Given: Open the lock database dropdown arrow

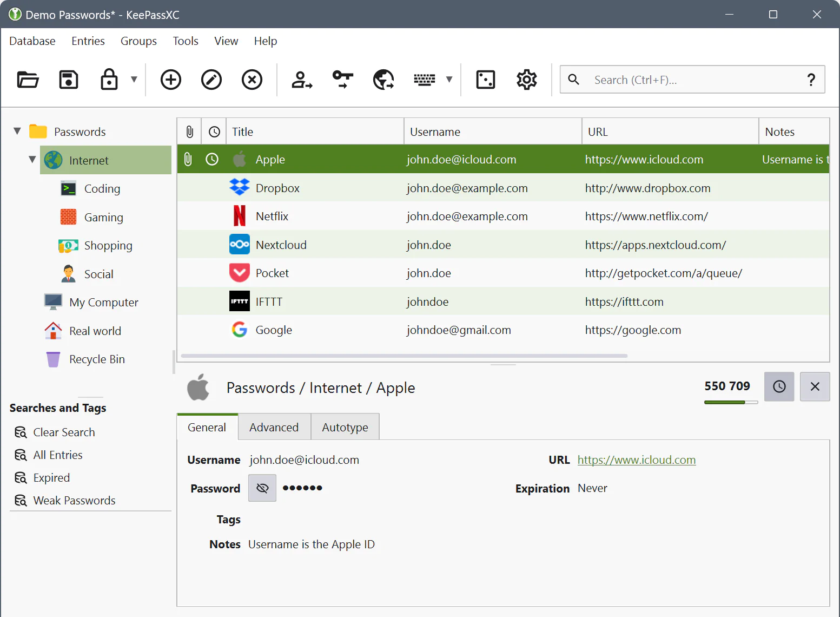Looking at the screenshot, I should point(134,80).
